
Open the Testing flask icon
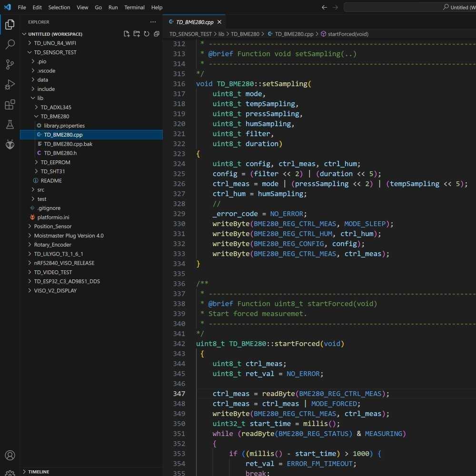(10, 125)
